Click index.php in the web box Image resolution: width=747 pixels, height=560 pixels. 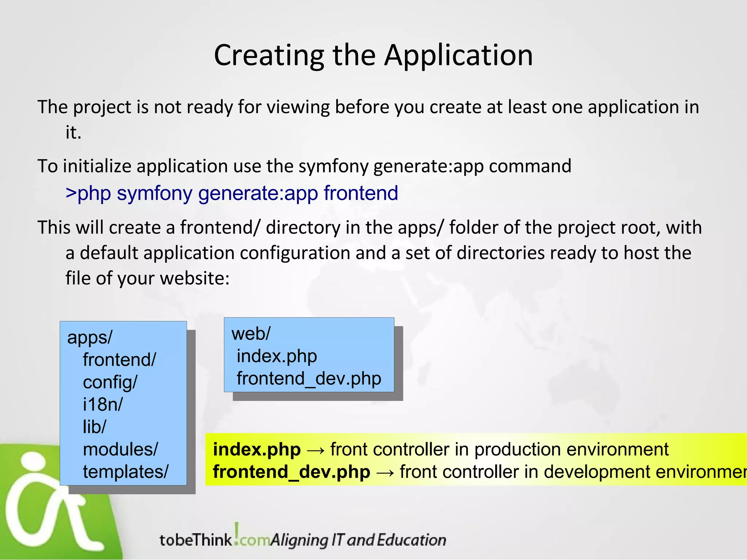point(276,356)
